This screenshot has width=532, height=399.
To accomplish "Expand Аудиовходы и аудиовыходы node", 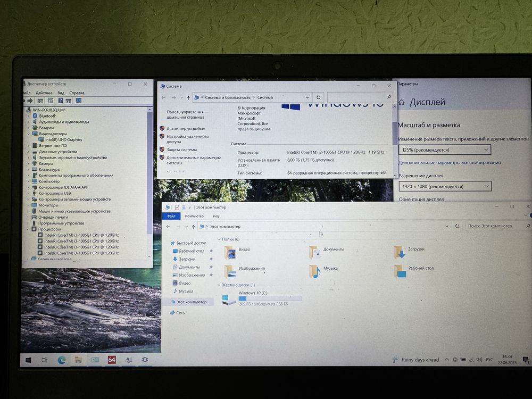I will [29, 122].
